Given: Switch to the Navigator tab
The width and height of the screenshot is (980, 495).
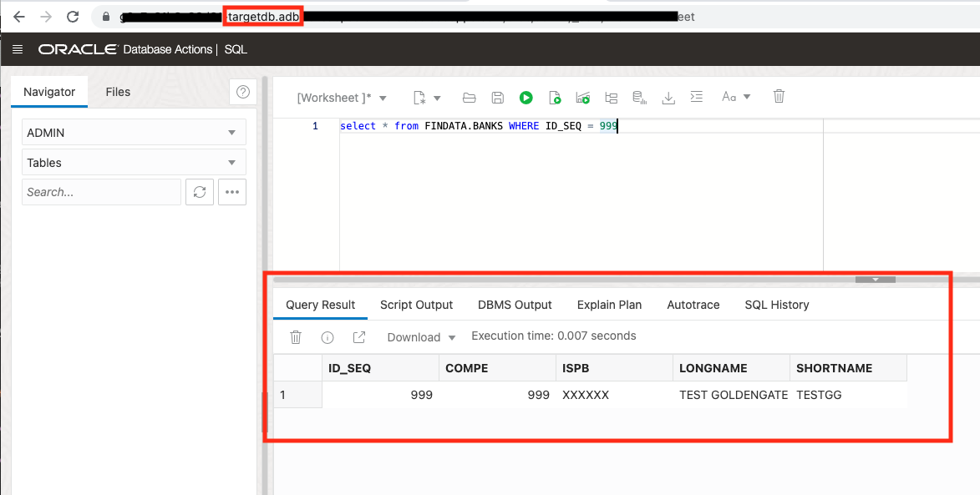Looking at the screenshot, I should pyautogui.click(x=49, y=92).
